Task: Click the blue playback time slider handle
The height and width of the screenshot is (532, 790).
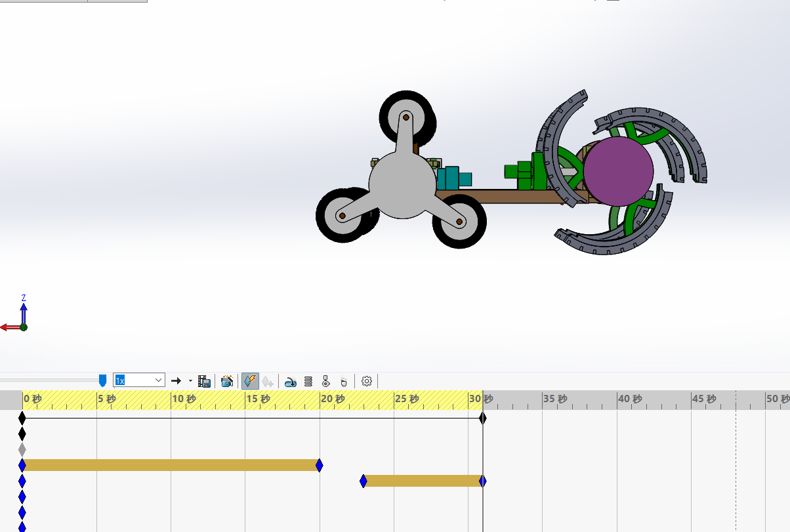Action: pos(102,380)
